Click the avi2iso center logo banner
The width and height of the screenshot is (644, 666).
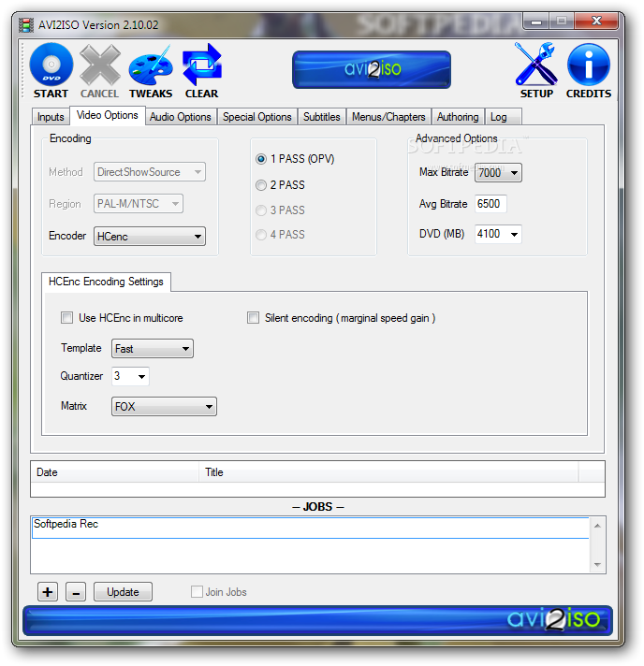372,69
